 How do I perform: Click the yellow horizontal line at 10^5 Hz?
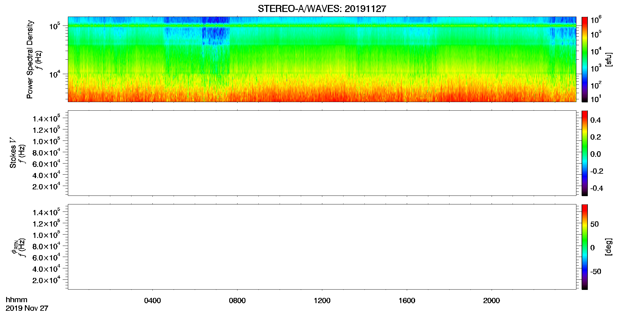(322, 26)
